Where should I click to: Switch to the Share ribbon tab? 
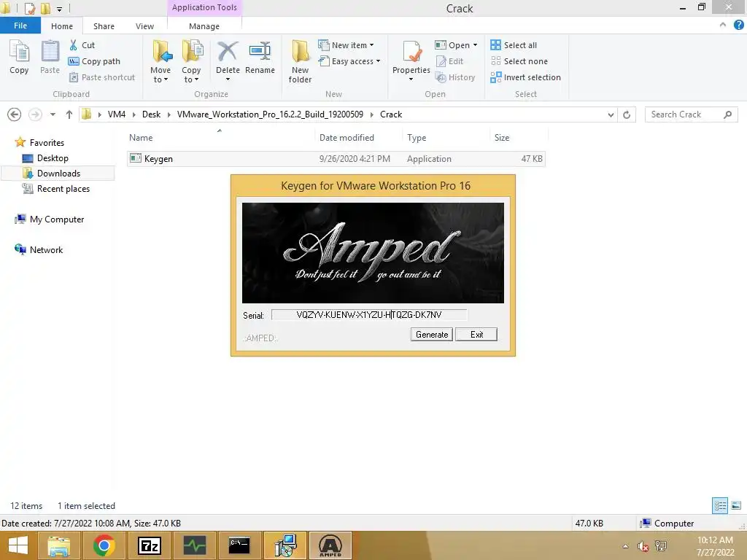pos(104,26)
